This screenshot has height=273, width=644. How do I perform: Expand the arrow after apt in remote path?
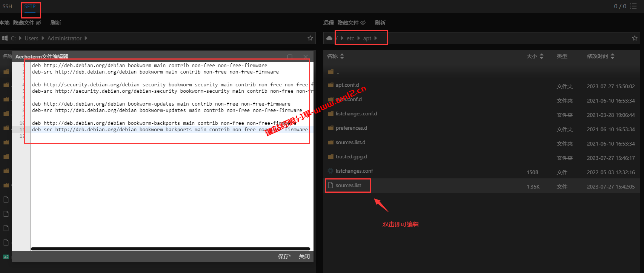tap(376, 38)
